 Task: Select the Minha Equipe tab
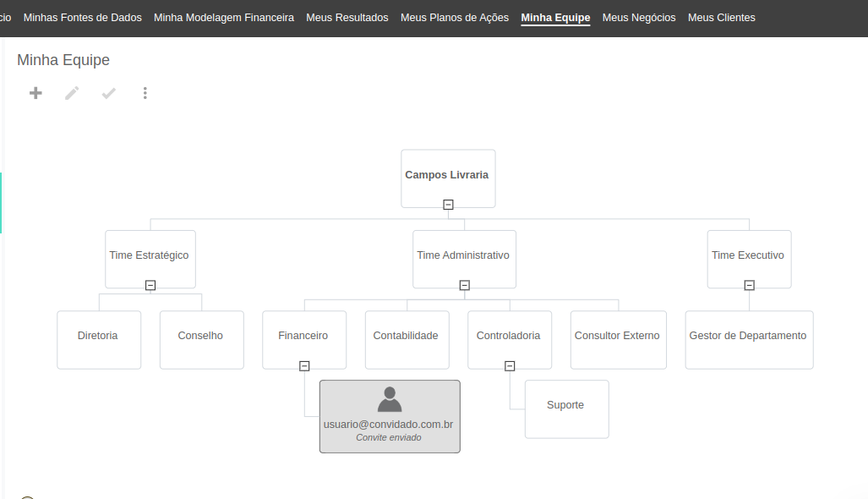click(x=555, y=18)
